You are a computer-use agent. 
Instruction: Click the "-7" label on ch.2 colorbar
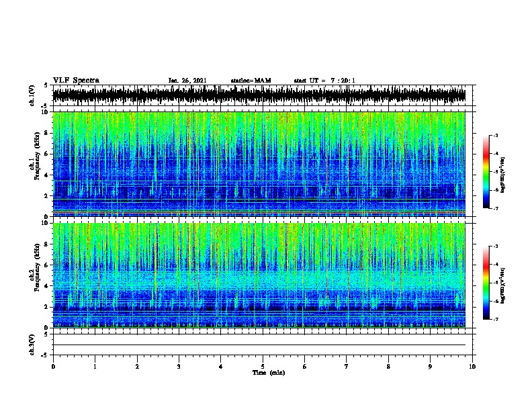495,319
